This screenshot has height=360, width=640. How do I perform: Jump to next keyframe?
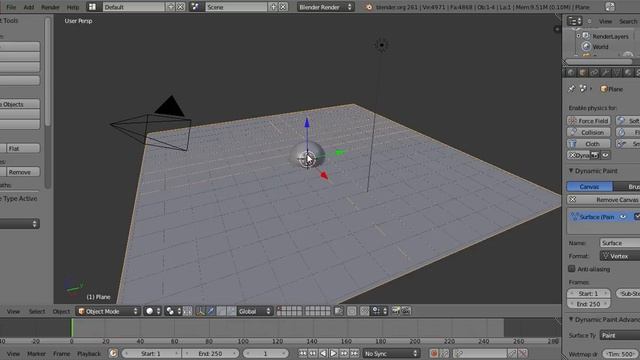(x=344, y=353)
